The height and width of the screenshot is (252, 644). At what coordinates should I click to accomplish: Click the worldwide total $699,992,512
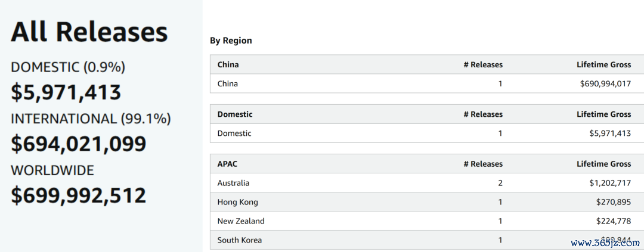[x=79, y=195]
